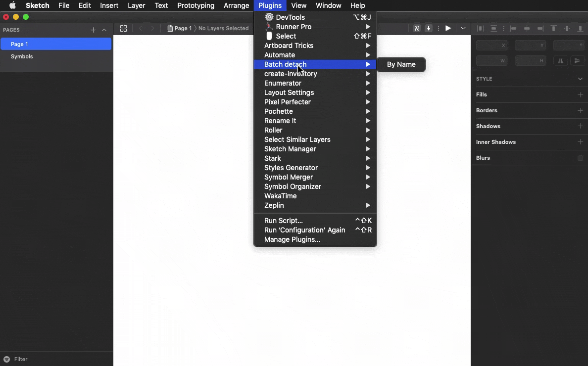Add a fill with the Fills plus

coord(580,94)
